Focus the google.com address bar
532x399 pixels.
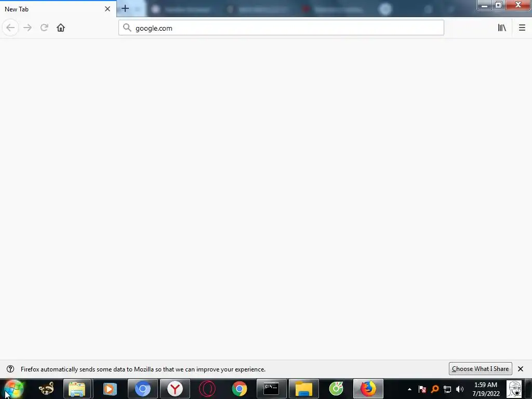pos(281,28)
